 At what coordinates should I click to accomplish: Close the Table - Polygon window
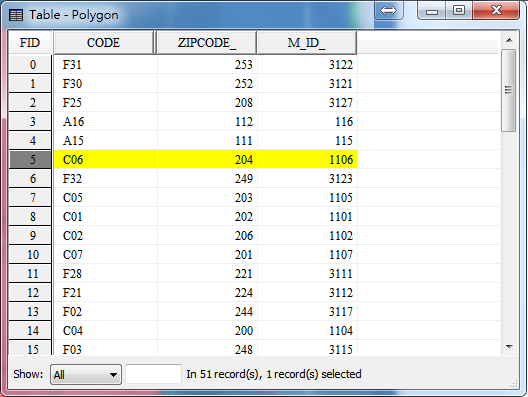tap(496, 10)
